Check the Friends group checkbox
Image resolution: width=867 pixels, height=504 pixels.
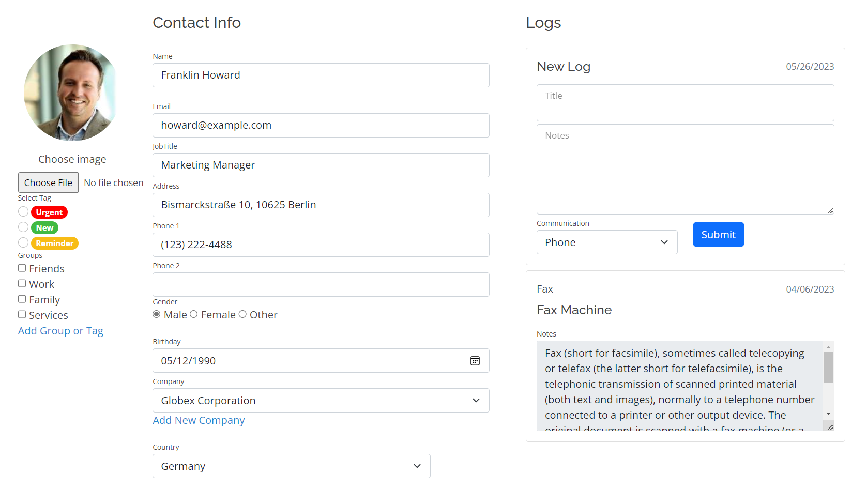coord(22,268)
